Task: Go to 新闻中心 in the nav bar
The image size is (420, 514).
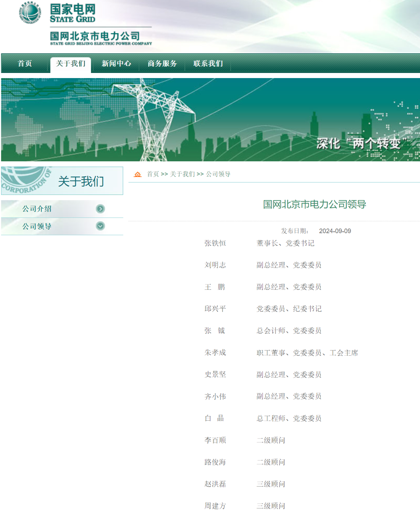Action: point(116,64)
